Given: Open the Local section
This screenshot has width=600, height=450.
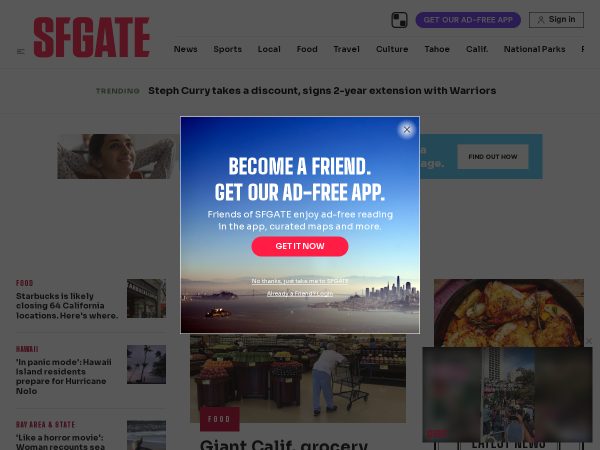Looking at the screenshot, I should click(x=269, y=49).
